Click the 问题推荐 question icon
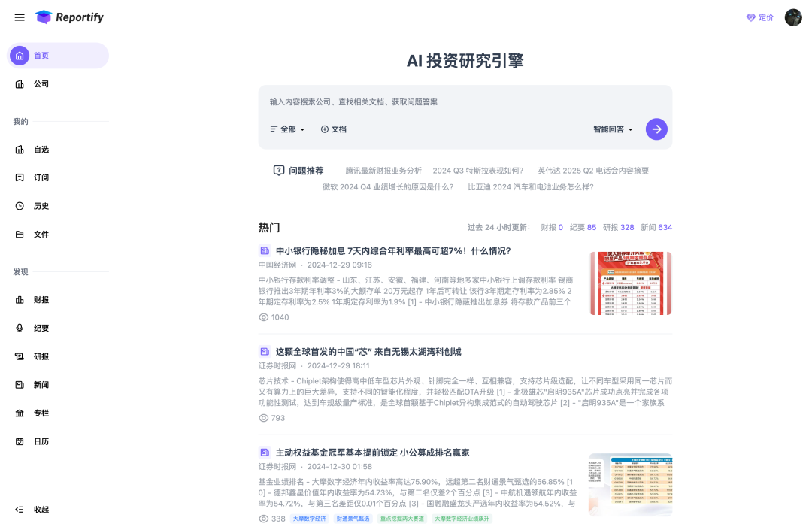The height and width of the screenshot is (527, 812). point(279,171)
